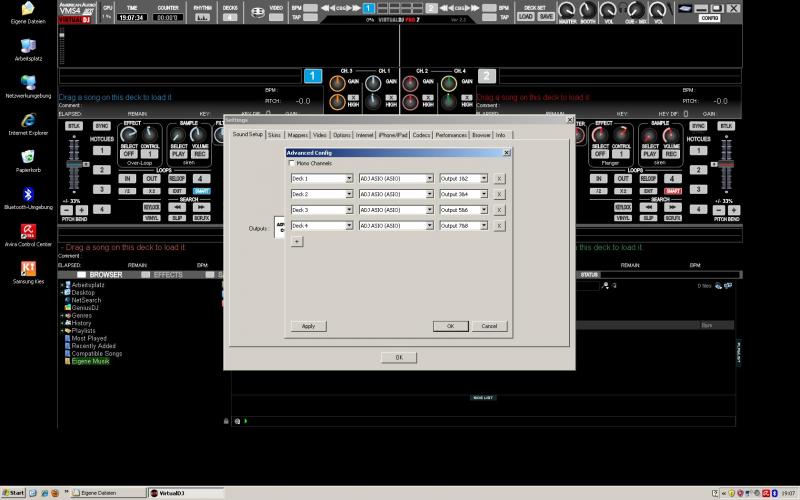Switch to VirtualDJ taskbar item
Image resolution: width=800 pixels, height=500 pixels.
pos(186,493)
